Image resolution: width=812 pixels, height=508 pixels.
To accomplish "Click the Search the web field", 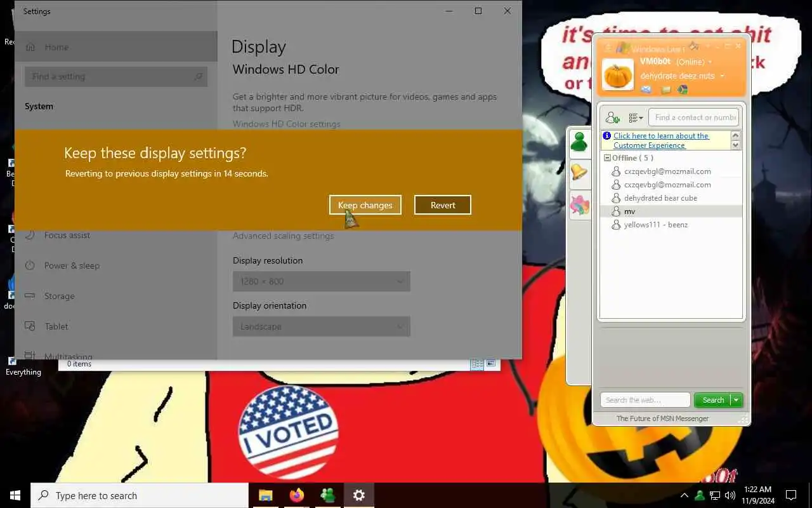I will point(645,400).
